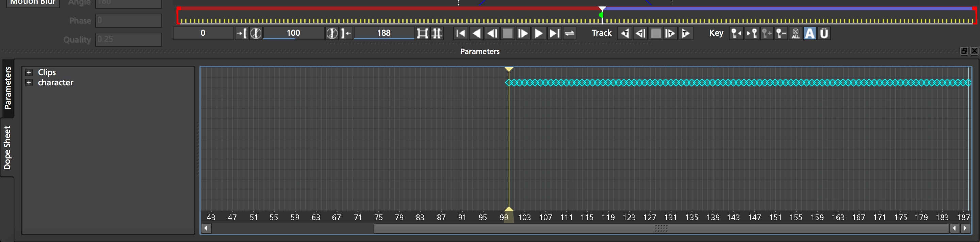Go to the first frame
The image size is (980, 242).
tap(460, 33)
